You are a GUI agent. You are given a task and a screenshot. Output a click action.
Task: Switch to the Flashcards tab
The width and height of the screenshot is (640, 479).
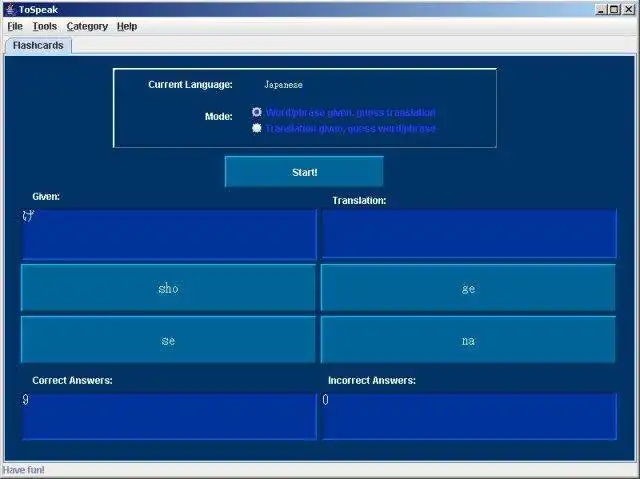[38, 45]
